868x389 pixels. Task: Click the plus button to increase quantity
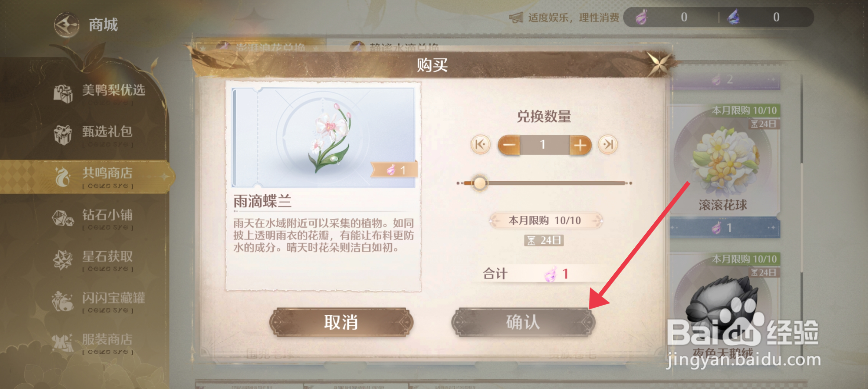tap(581, 145)
